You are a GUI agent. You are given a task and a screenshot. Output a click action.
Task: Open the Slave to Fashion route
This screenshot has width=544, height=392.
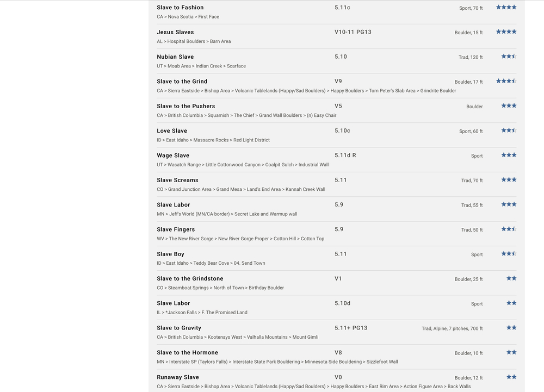coord(180,8)
